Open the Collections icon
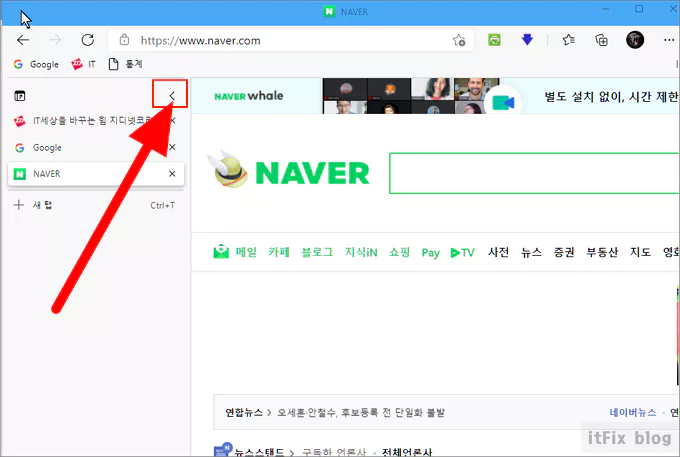This screenshot has height=457, width=680. (x=601, y=40)
